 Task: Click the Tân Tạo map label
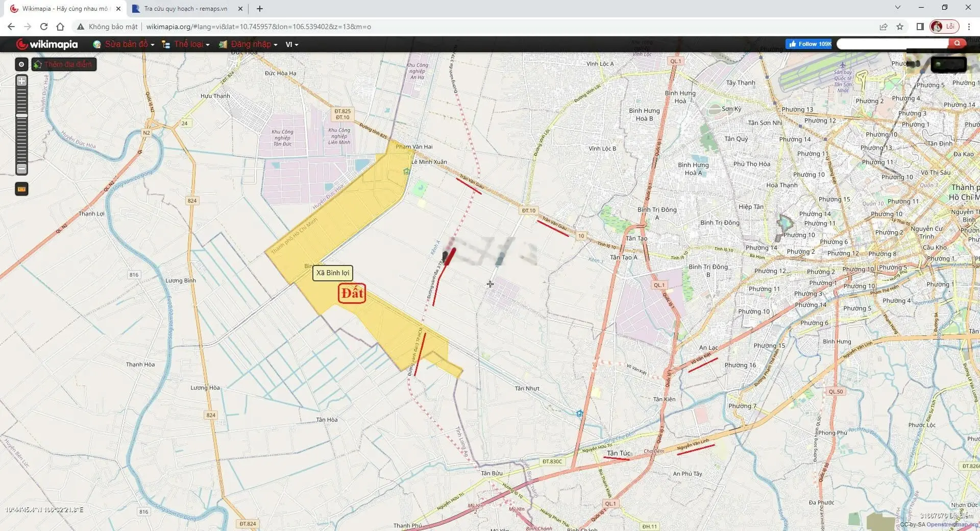[636, 238]
